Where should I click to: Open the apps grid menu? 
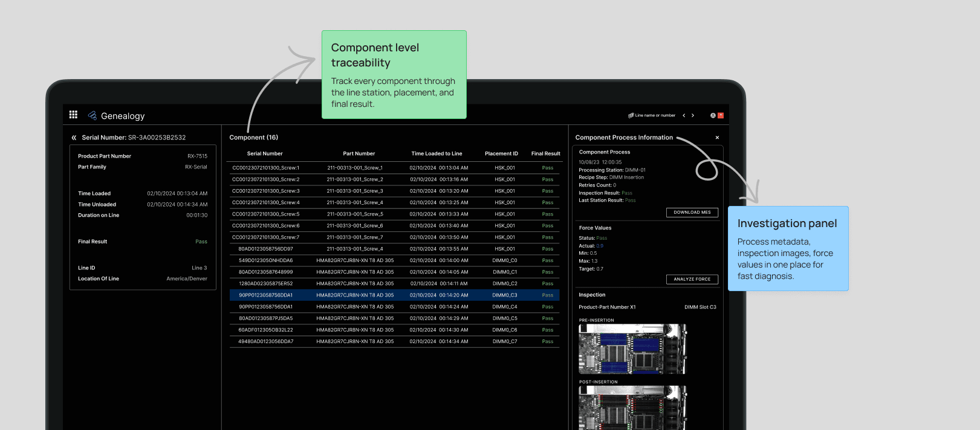pos(73,115)
